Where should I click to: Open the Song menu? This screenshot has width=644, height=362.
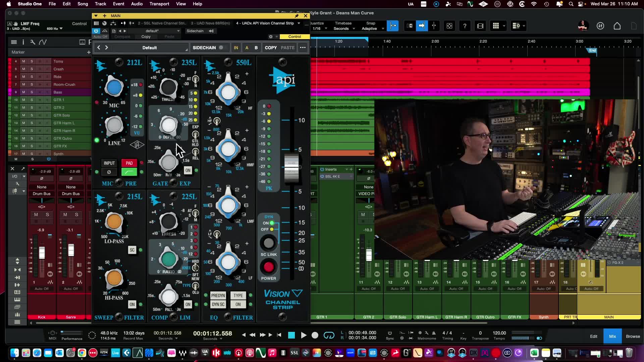(x=83, y=4)
